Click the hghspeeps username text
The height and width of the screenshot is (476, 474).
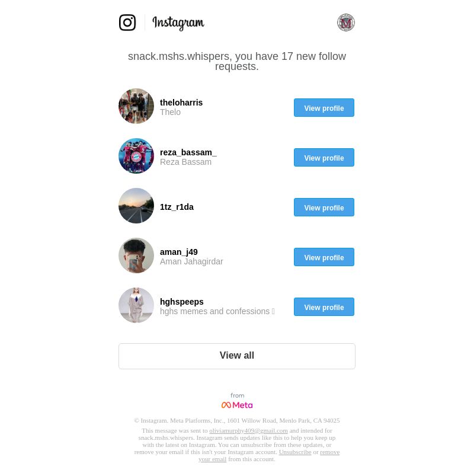tap(182, 302)
